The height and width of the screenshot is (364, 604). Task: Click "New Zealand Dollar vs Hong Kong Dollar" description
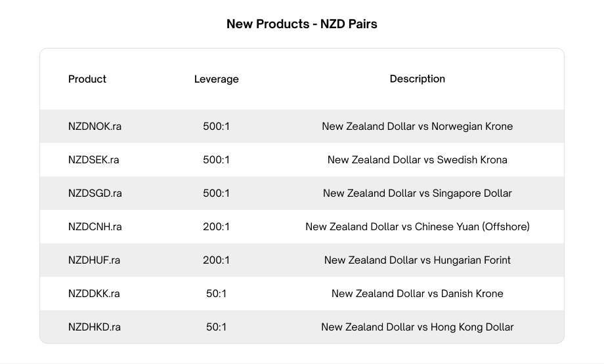[x=417, y=327]
